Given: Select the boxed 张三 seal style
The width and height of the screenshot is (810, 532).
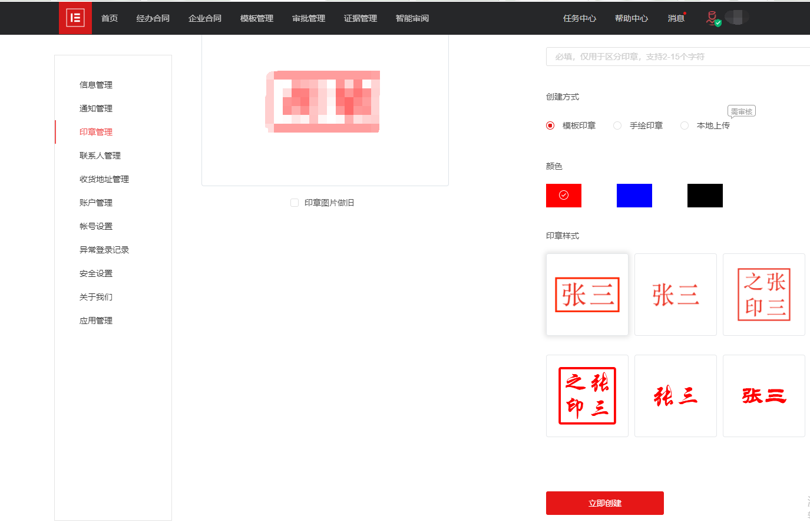Looking at the screenshot, I should coord(587,295).
